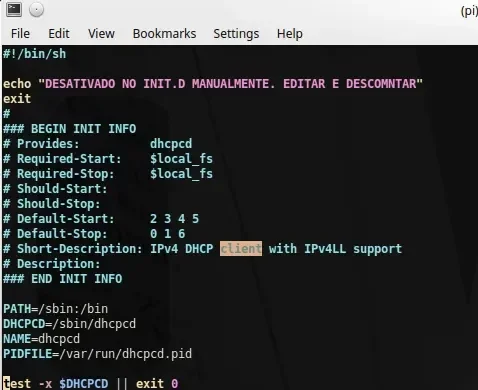The height and width of the screenshot is (390, 478).
Task: Click the Konsole terminal icon in title bar
Action: pyautogui.click(x=14, y=9)
